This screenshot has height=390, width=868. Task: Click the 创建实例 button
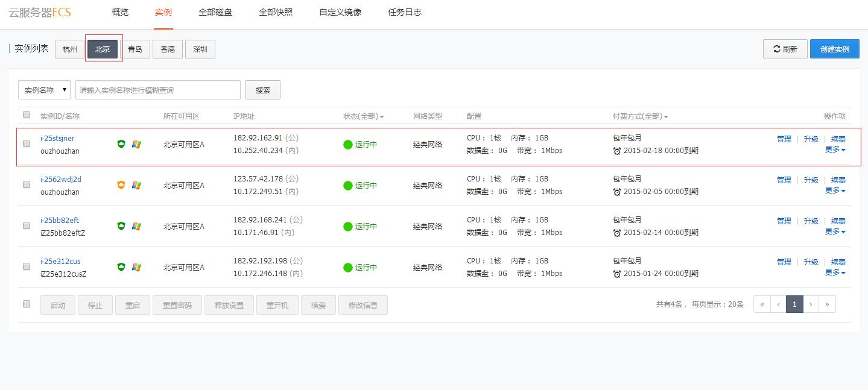point(835,49)
